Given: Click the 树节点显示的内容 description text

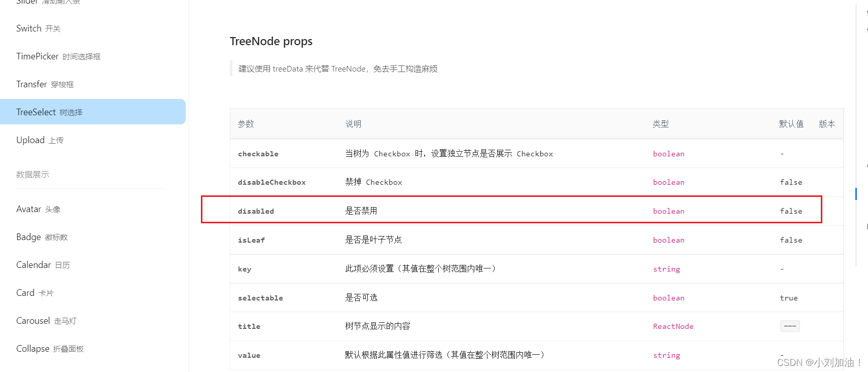Looking at the screenshot, I should (x=377, y=326).
